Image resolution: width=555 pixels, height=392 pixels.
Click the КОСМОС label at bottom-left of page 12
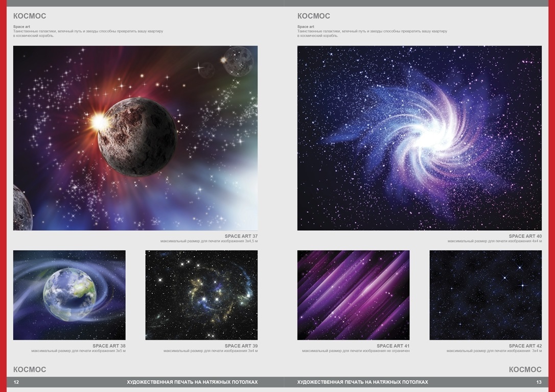coord(30,370)
